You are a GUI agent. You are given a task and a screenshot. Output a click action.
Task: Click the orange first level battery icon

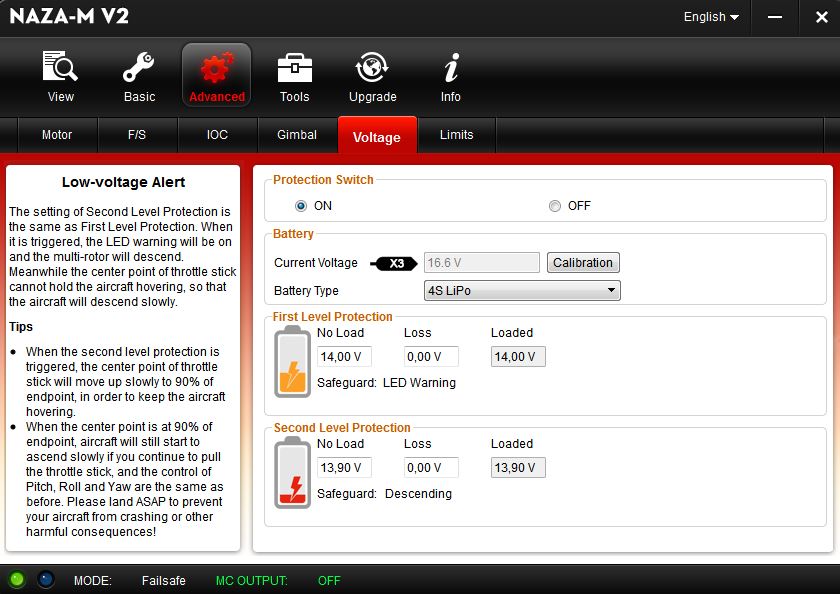[292, 361]
